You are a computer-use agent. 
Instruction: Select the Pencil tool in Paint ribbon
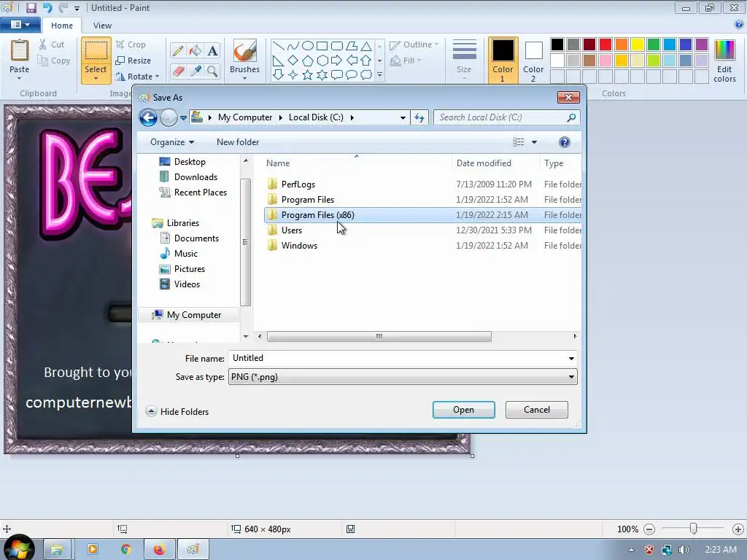pyautogui.click(x=178, y=51)
